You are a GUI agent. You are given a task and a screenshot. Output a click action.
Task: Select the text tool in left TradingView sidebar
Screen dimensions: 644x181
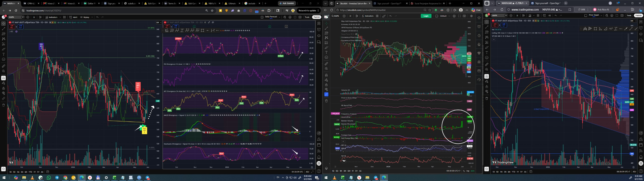point(4,54)
